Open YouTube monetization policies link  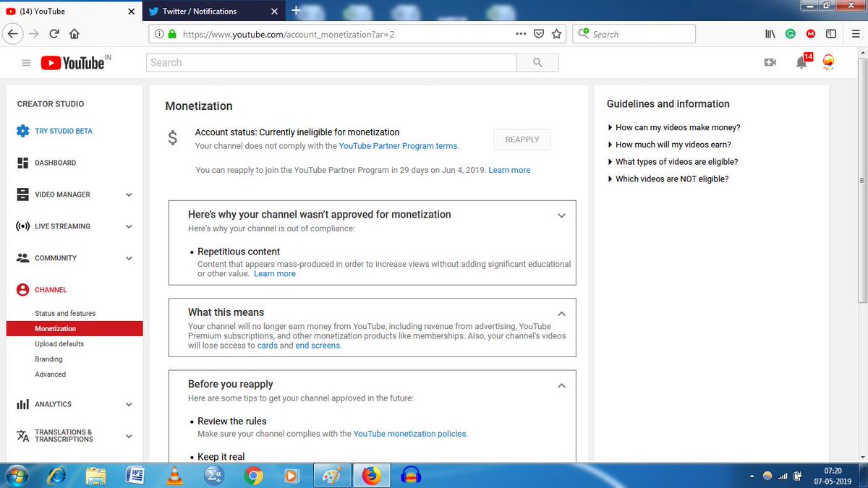tap(409, 434)
